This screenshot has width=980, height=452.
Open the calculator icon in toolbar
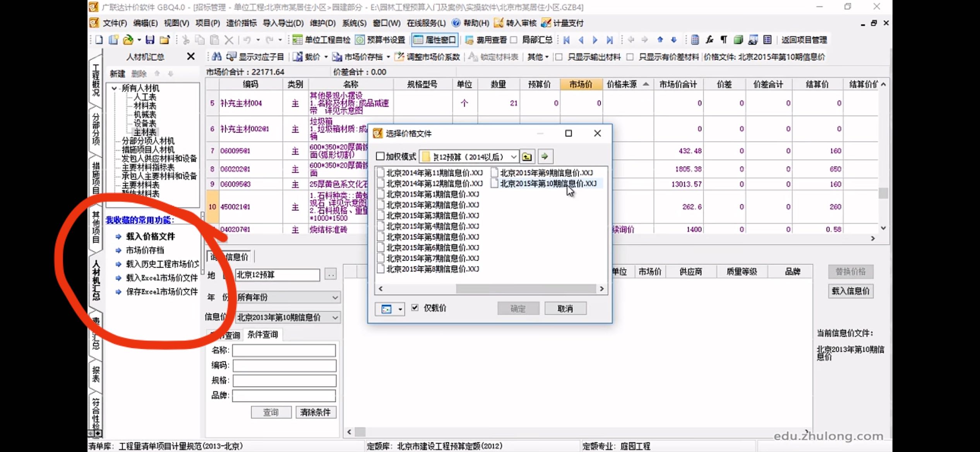click(x=695, y=39)
